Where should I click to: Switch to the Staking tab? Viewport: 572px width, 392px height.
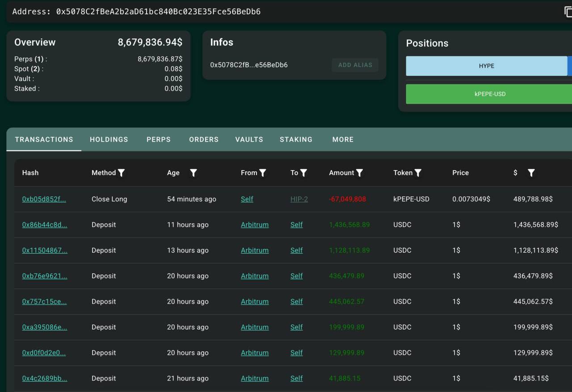[x=296, y=139]
